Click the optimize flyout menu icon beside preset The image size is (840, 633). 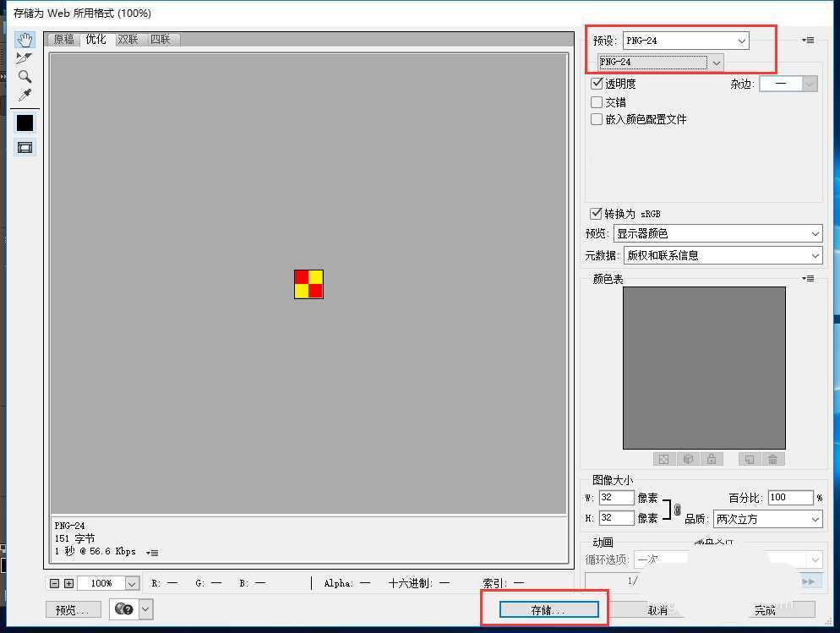809,40
